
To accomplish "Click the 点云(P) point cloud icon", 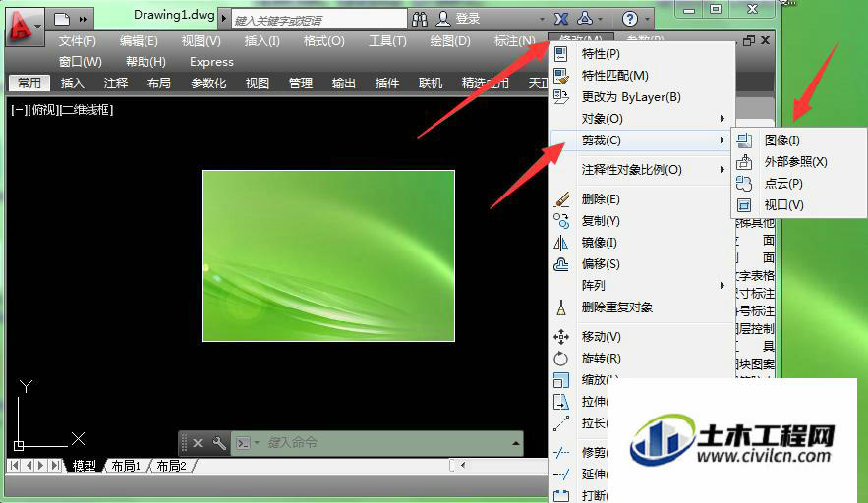I will pos(744,183).
